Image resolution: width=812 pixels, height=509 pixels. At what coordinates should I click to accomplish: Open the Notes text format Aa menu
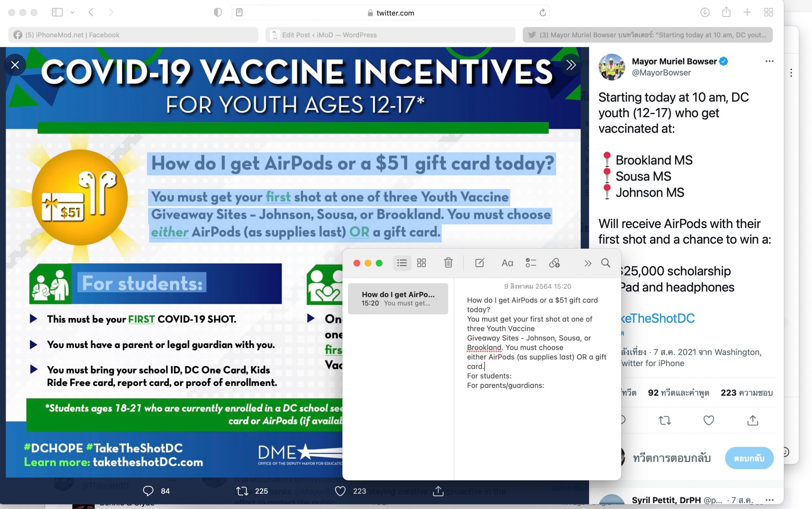point(507,263)
